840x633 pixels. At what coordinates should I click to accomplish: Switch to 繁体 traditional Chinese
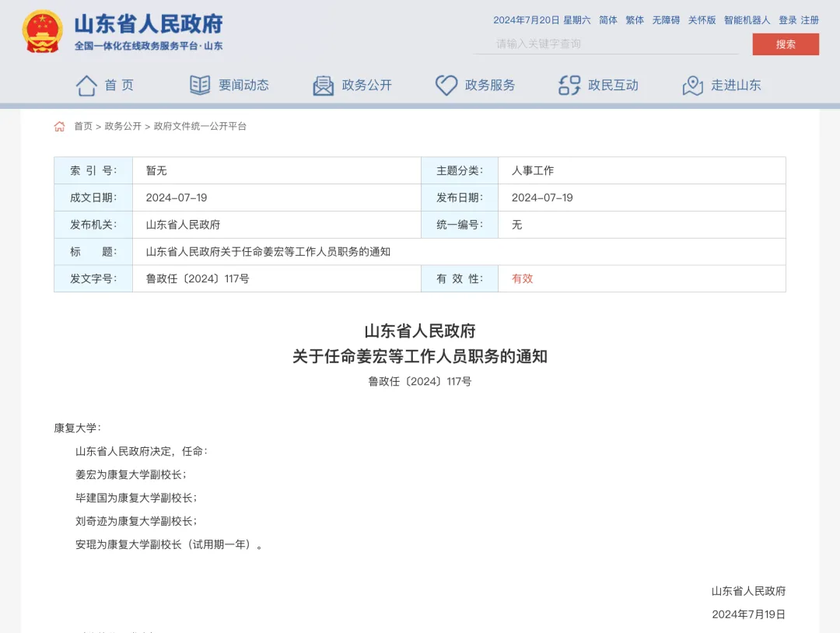[x=635, y=20]
